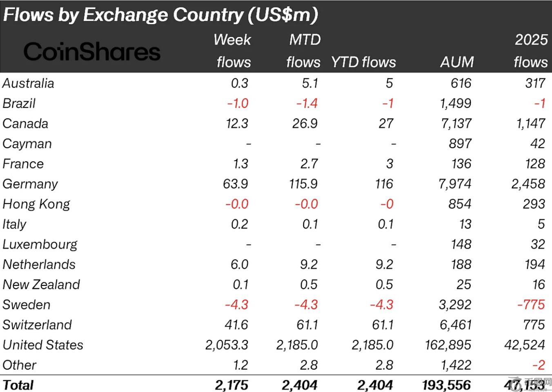Click the AUM column header
552x392 pixels.
(x=457, y=62)
